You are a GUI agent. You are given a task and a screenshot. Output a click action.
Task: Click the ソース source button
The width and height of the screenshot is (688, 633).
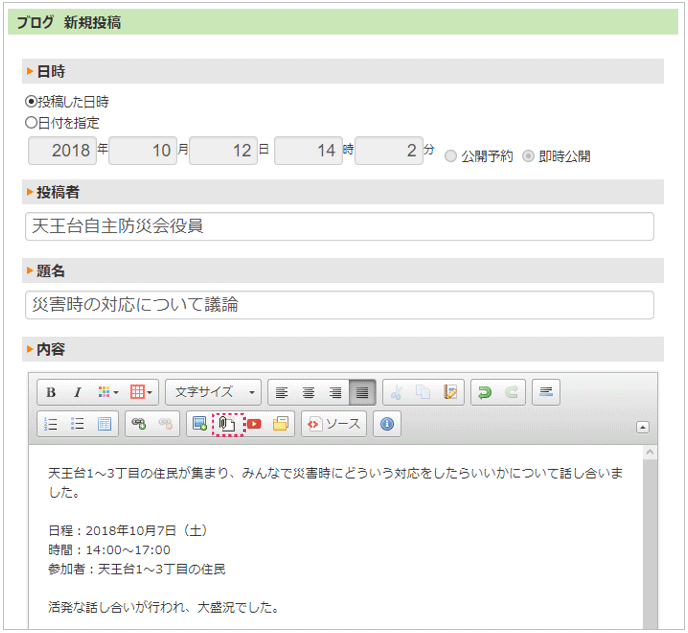pos(334,424)
